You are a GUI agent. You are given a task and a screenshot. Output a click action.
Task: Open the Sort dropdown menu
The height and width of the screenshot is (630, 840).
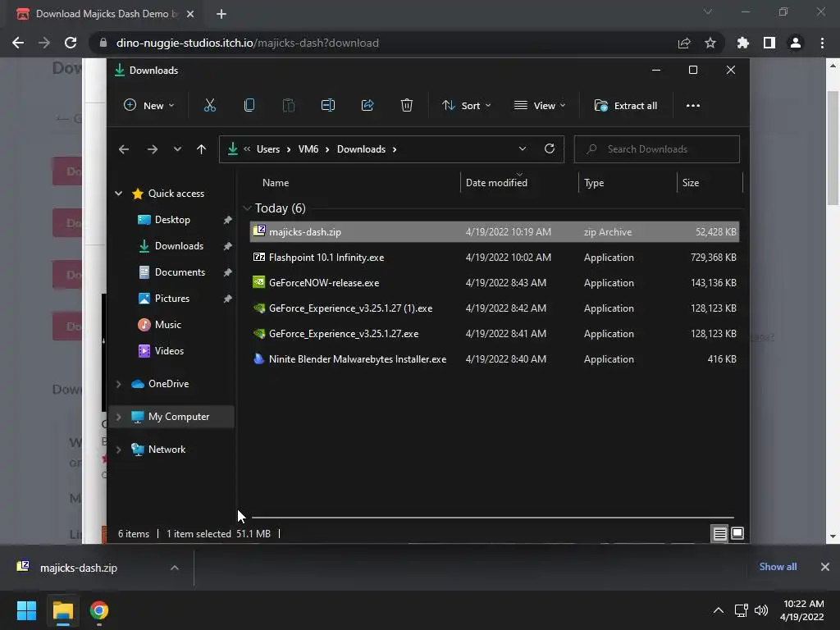click(466, 106)
